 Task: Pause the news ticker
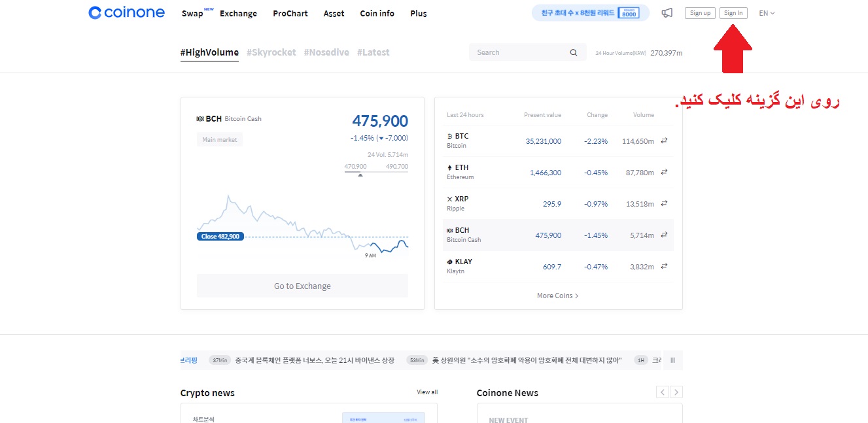(x=672, y=360)
